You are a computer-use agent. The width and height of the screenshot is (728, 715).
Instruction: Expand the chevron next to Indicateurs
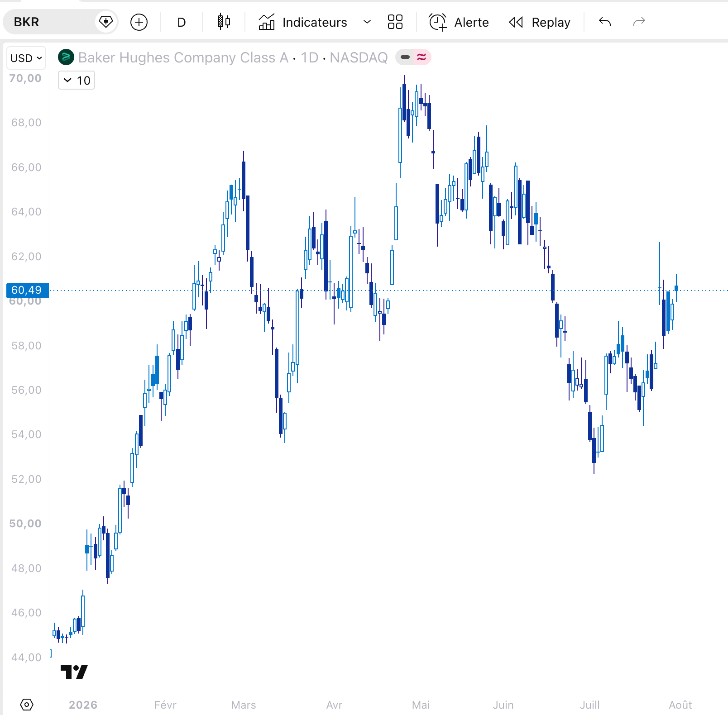coord(367,22)
